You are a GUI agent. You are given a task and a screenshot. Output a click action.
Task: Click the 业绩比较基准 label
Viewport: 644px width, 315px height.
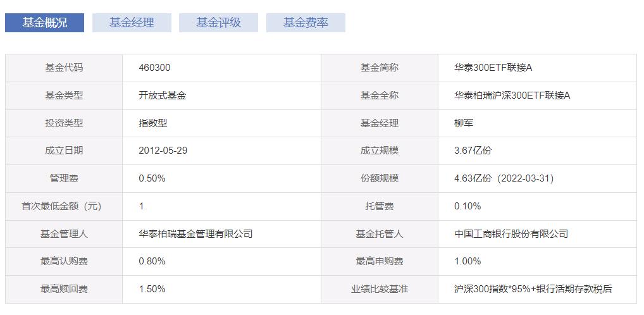coord(380,289)
